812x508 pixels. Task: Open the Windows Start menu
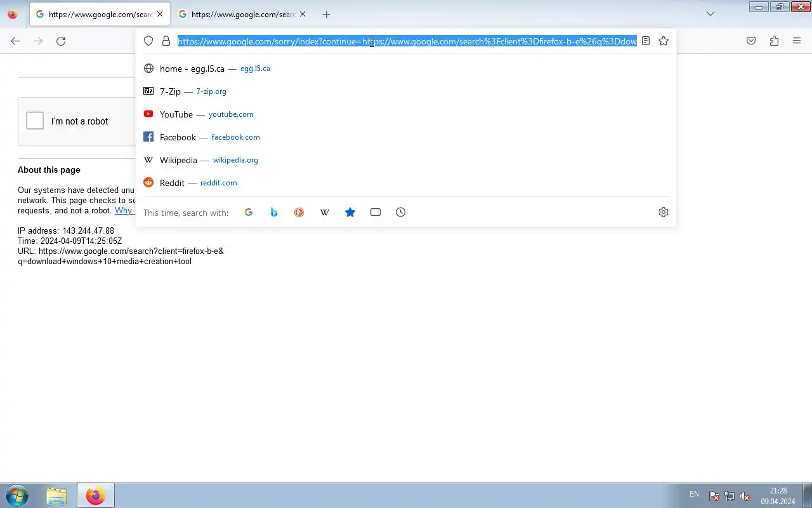coord(16,495)
